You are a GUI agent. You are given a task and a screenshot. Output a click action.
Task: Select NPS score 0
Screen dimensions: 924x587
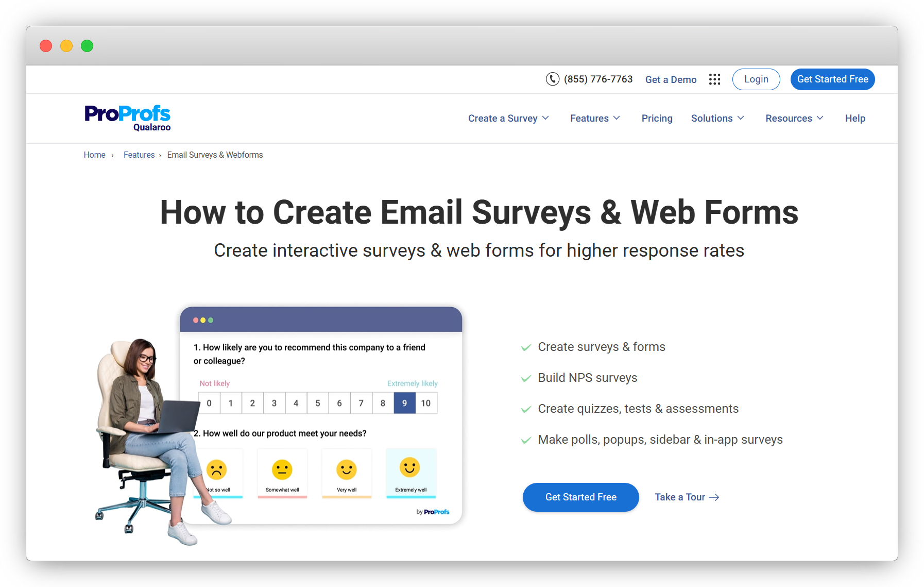(209, 403)
